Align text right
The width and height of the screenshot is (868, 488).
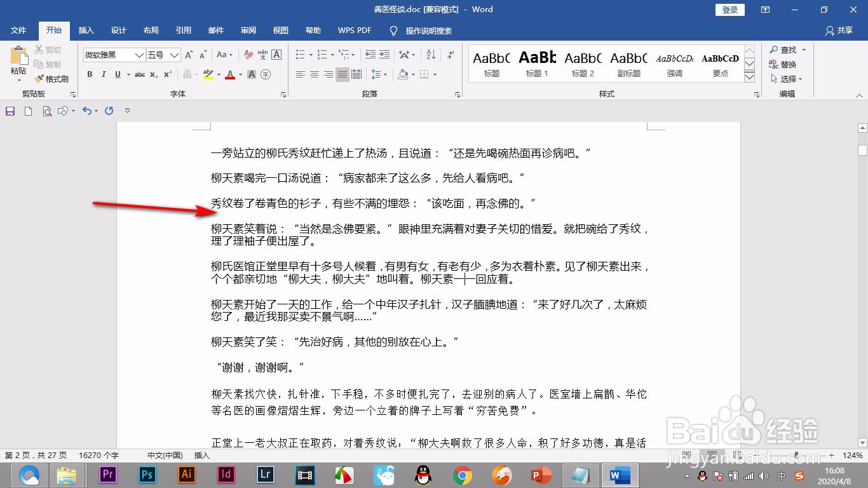pyautogui.click(x=329, y=74)
